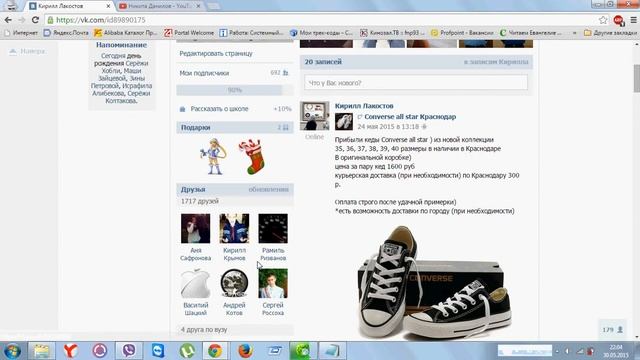
Task: Click the girl gift image
Action: click(214, 157)
